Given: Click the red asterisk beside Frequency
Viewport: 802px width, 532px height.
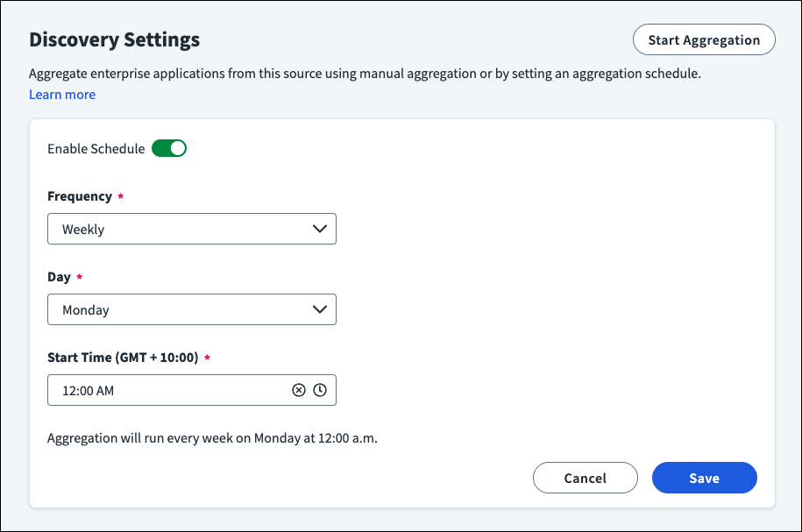Looking at the screenshot, I should tap(121, 196).
